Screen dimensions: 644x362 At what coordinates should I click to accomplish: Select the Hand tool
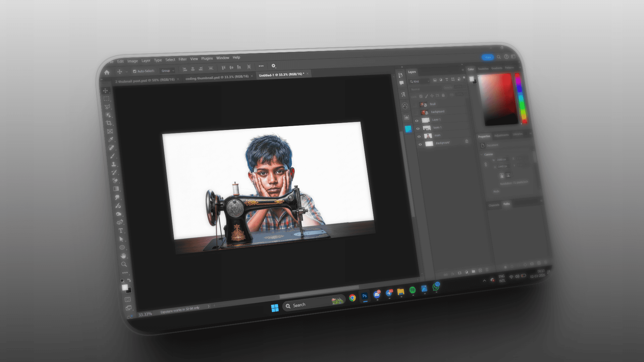pos(123,256)
